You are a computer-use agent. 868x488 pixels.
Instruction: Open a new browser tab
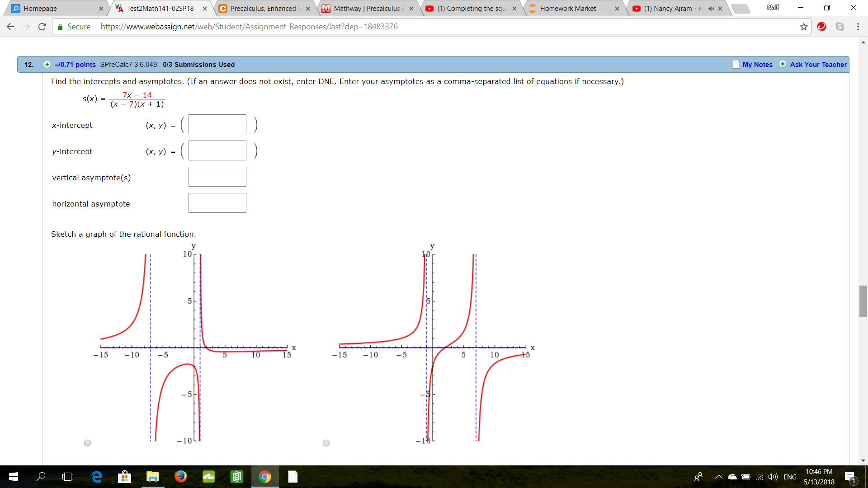(741, 9)
